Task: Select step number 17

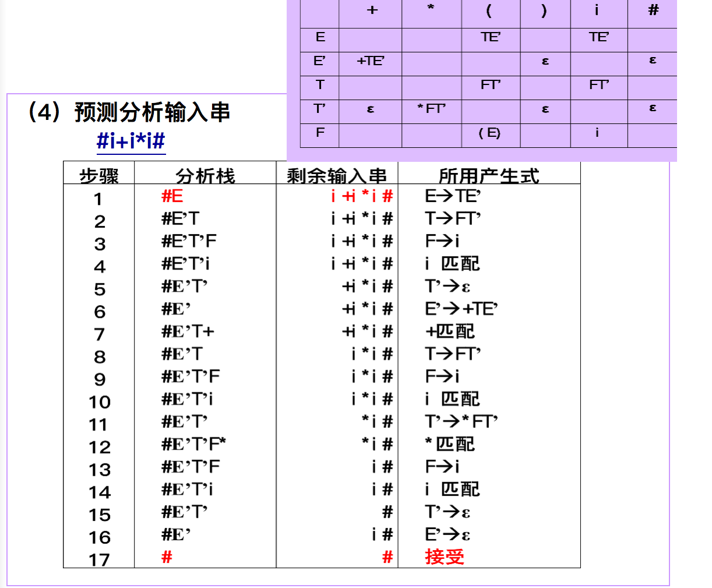Action: pyautogui.click(x=99, y=560)
